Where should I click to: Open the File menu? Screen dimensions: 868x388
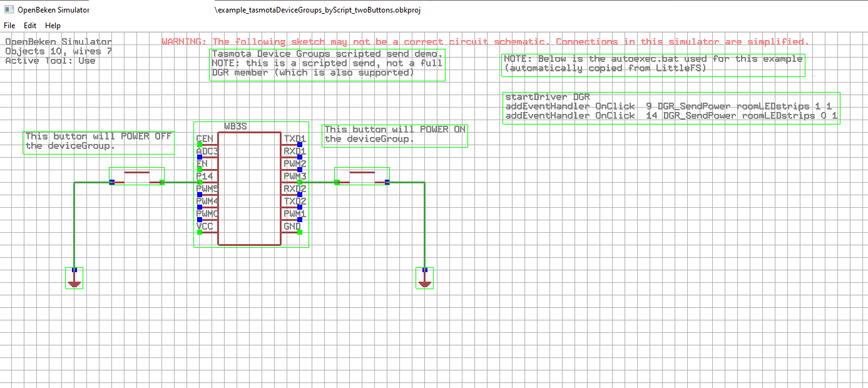(x=9, y=26)
